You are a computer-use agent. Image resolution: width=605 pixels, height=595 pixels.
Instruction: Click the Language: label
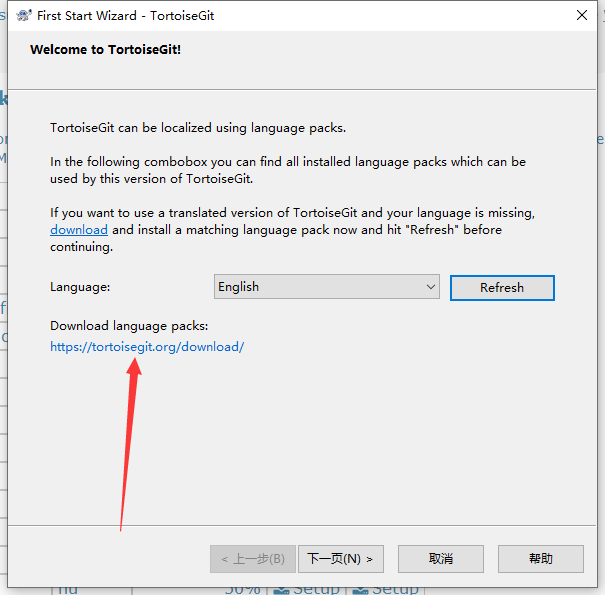tap(80, 287)
